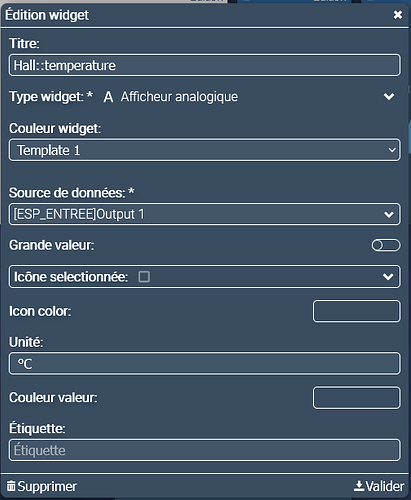Click the empty selected icon preview square
This screenshot has height=500, width=411.
tap(144, 277)
